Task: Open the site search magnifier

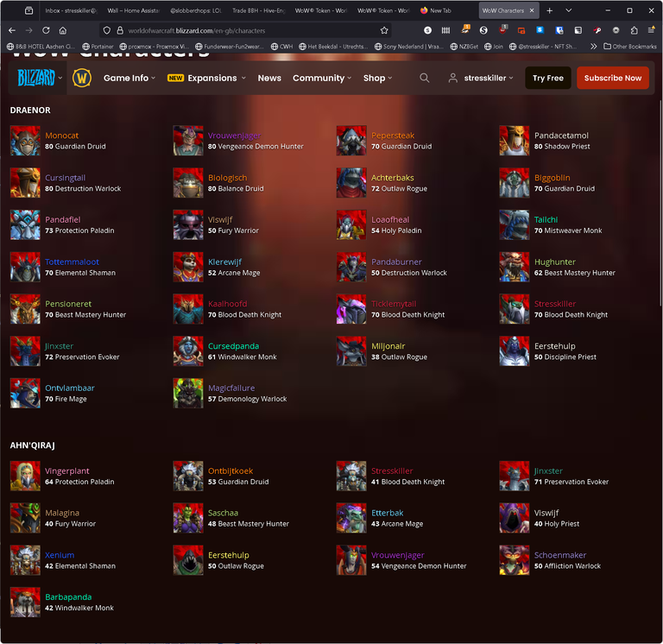Action: (x=424, y=78)
